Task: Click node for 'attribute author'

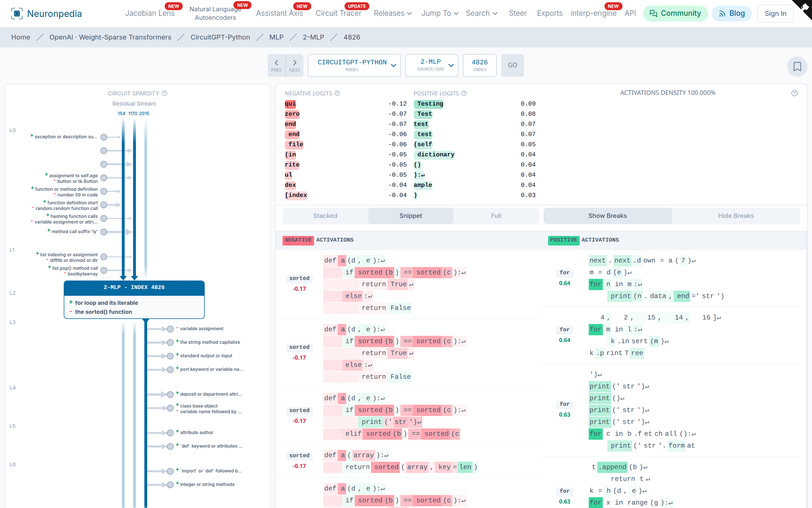Action: pos(170,433)
